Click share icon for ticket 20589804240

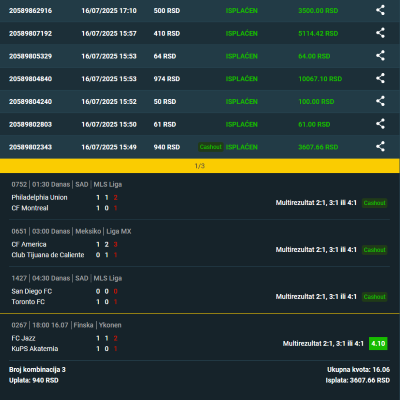pyautogui.click(x=380, y=101)
